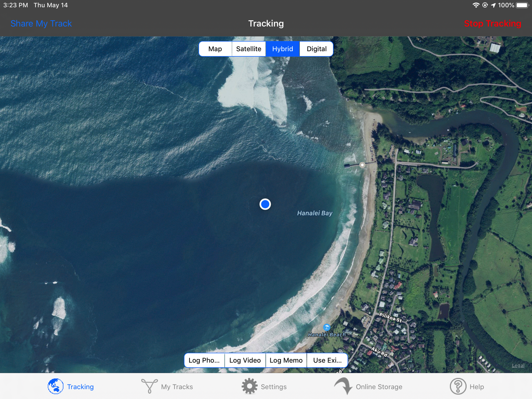Tap the Hanalei Bay map label
Viewport: 532px width, 399px height.
tap(314, 213)
